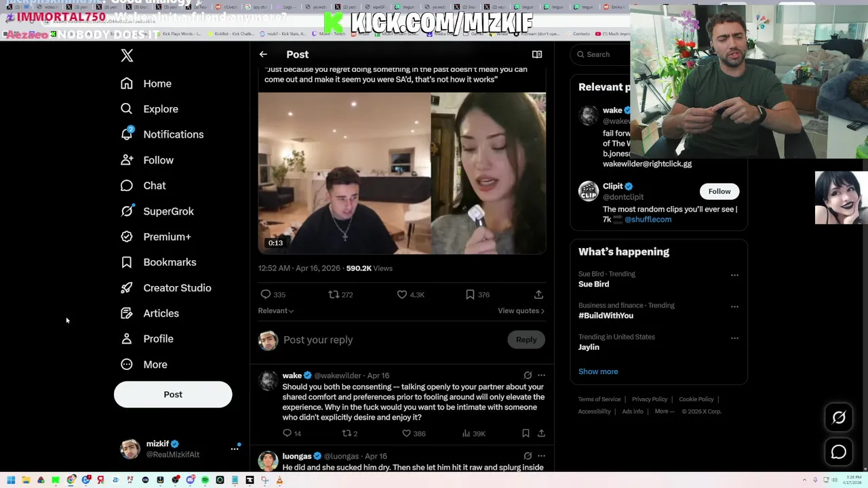Open reader view icon in Post header

(537, 54)
